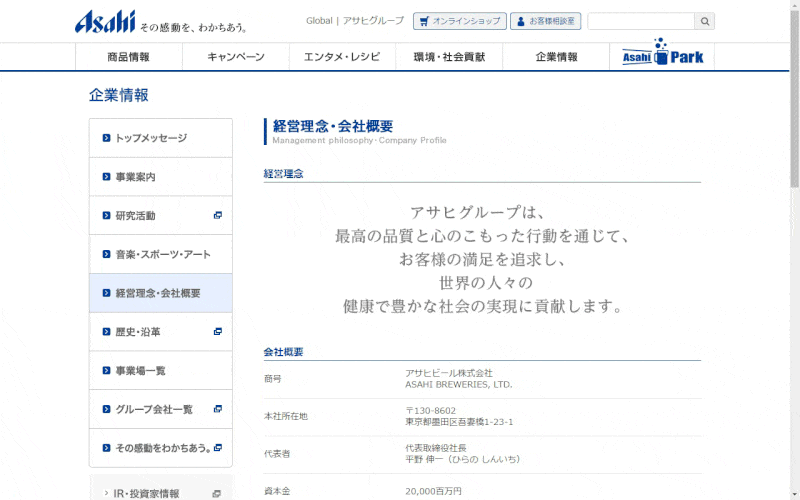Select 事業場一覧 in the sidebar
The image size is (800, 500).
point(161,370)
